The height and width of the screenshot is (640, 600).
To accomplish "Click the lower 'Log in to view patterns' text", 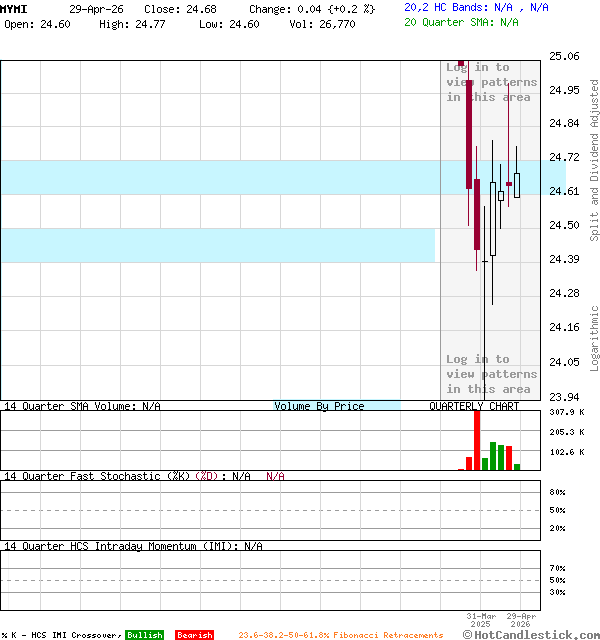I will coord(491,374).
